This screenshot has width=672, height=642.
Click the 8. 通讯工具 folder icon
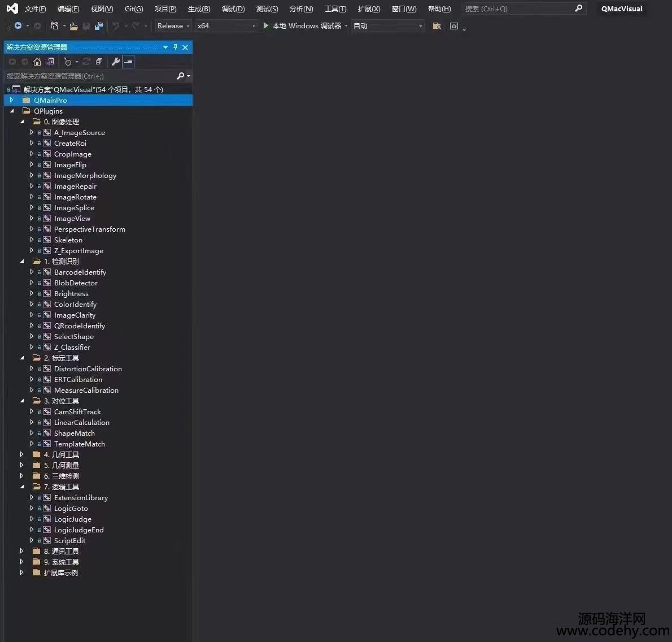click(x=37, y=551)
